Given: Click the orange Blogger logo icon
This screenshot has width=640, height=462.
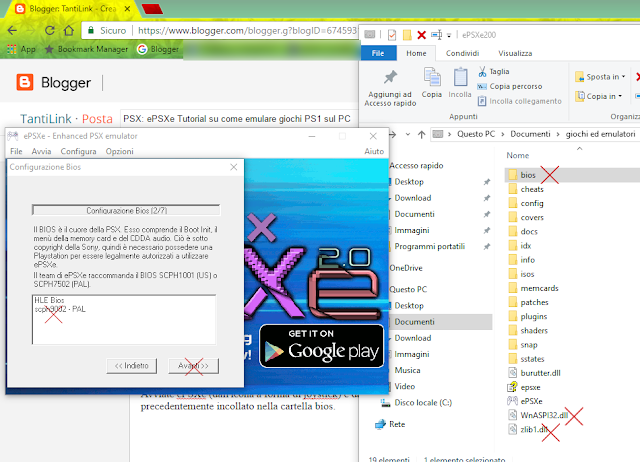Looking at the screenshot, I should 24,82.
